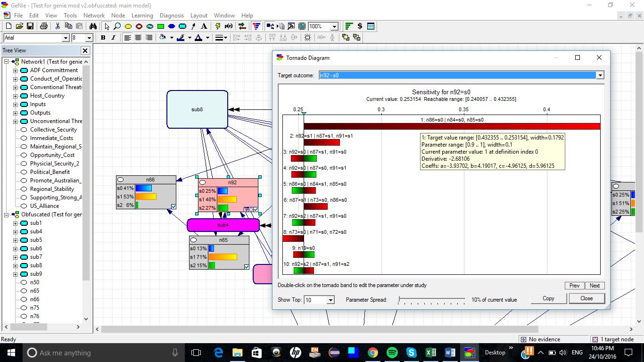Click the Close button in Tornado Diagram
644x362 pixels.
pos(587,298)
